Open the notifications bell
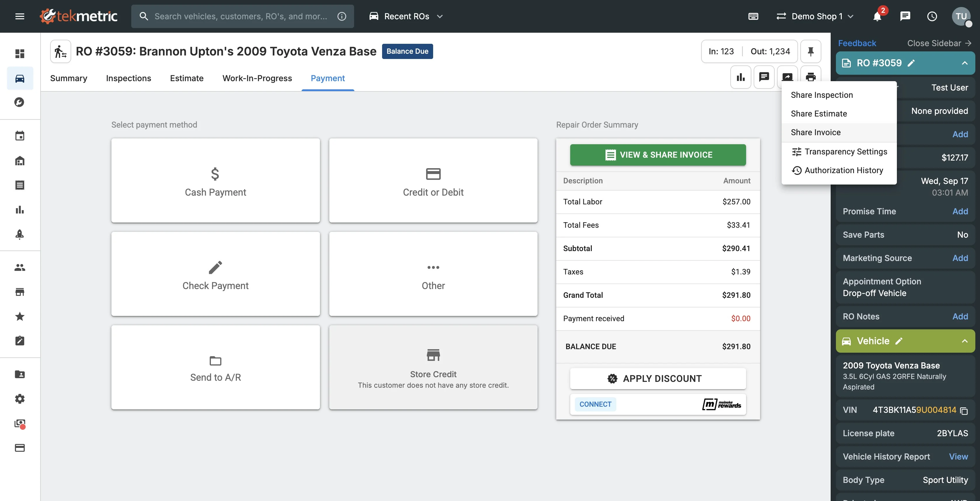This screenshot has width=980, height=501. click(x=877, y=16)
